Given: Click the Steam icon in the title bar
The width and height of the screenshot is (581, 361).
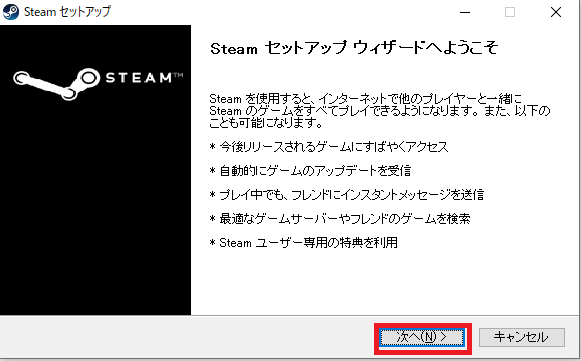Looking at the screenshot, I should pos(10,12).
